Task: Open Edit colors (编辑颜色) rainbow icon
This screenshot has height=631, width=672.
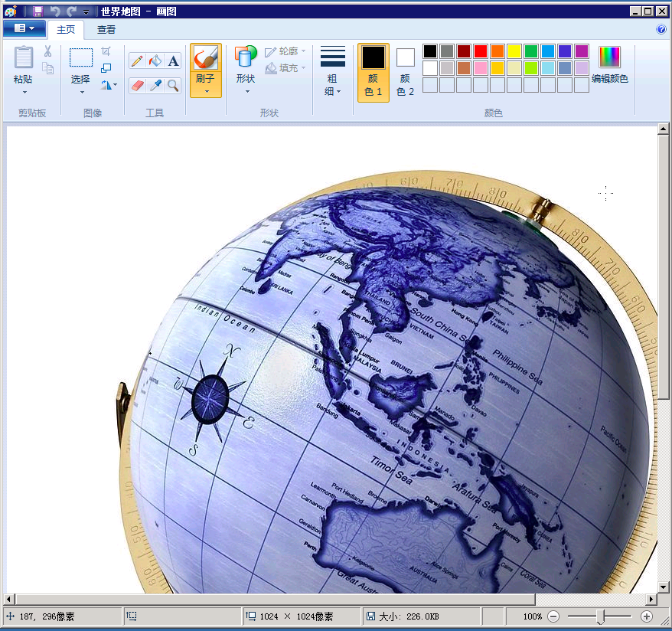Action: pos(609,57)
